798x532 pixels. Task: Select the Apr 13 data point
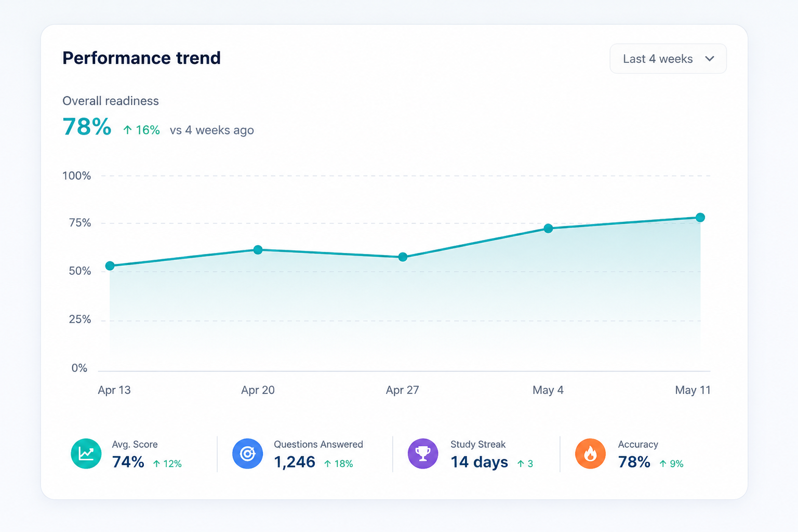110,266
